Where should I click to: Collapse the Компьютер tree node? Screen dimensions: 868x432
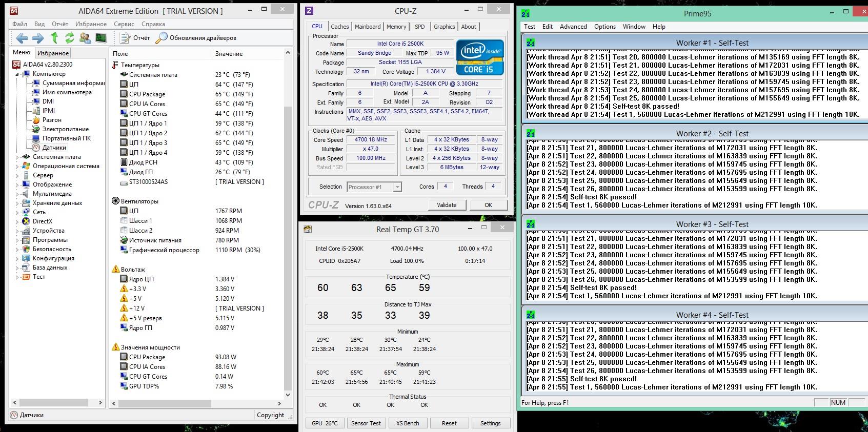pyautogui.click(x=17, y=74)
